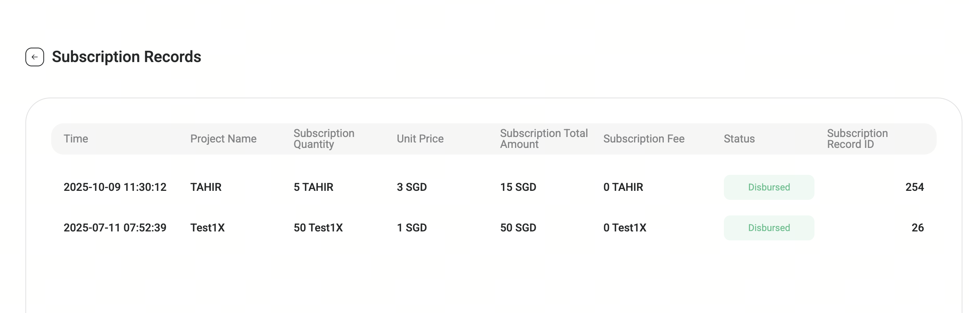The width and height of the screenshot is (980, 313).
Task: Click the Status column header
Action: [739, 139]
